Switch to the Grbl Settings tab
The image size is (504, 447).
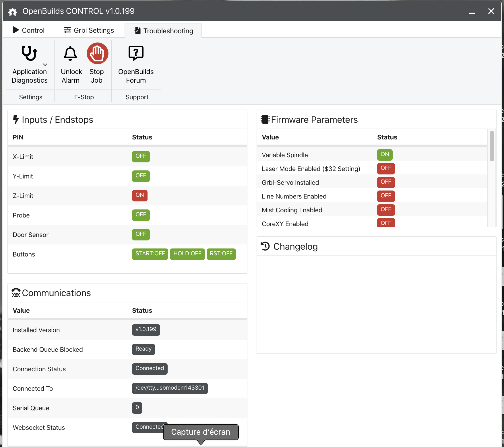[89, 30]
